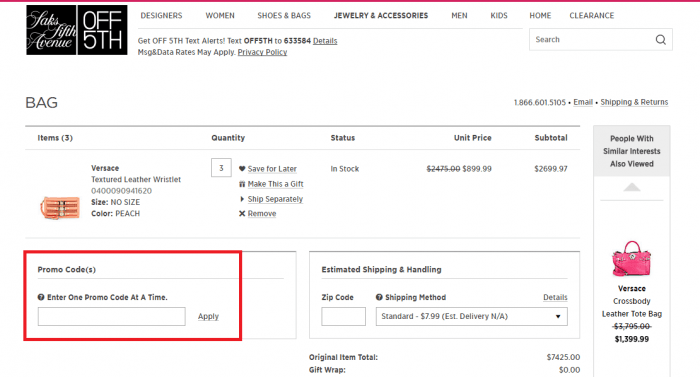Click the Email contact link
The height and width of the screenshot is (377, 700).
(583, 102)
